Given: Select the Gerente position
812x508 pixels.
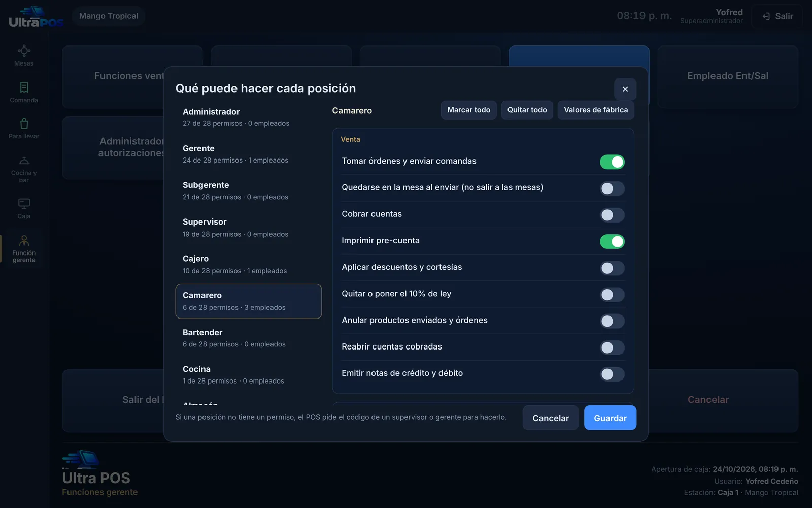Looking at the screenshot, I should coord(249,154).
